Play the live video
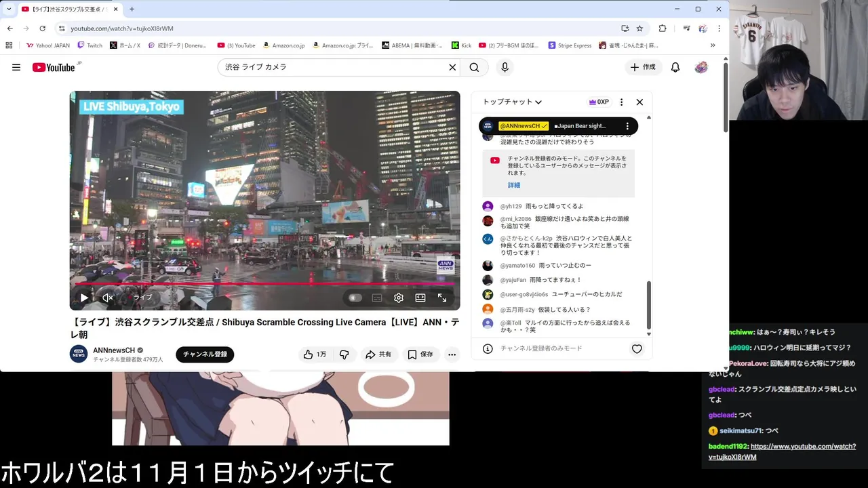The height and width of the screenshot is (488, 868). (x=84, y=298)
